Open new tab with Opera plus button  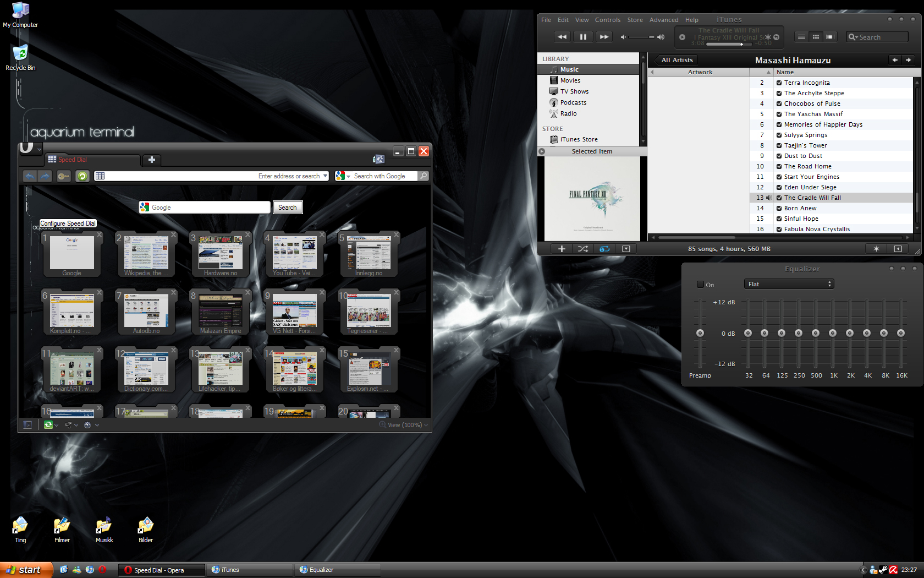click(x=152, y=160)
